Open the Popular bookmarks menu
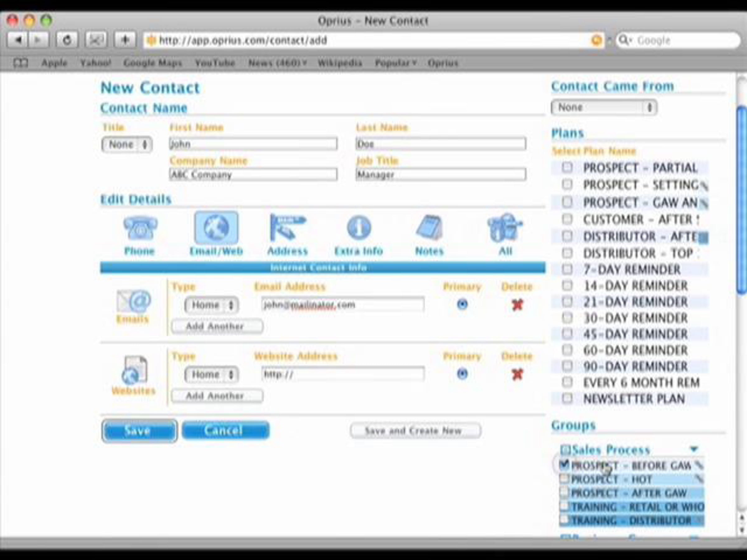This screenshot has height=560, width=747. (x=396, y=63)
